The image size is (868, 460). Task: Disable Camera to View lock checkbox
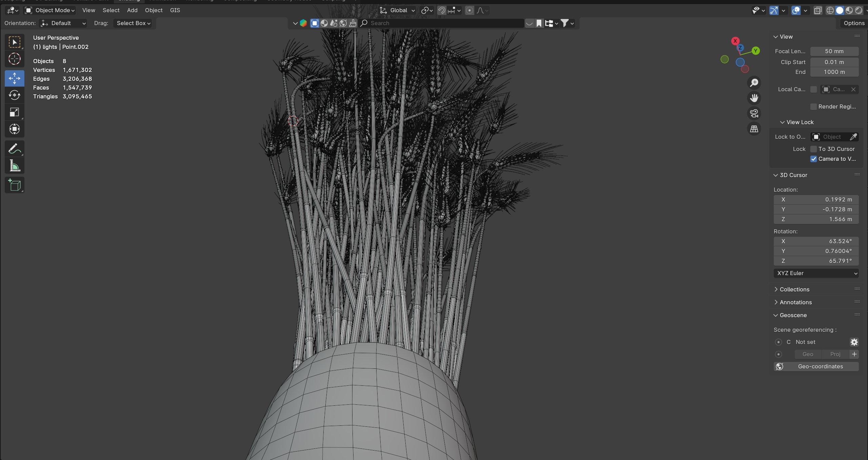coord(813,159)
